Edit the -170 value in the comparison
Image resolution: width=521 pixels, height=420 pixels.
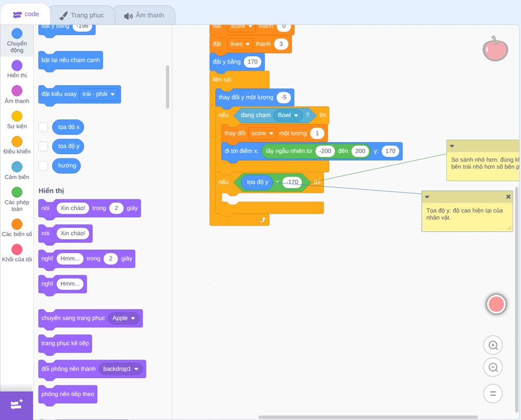pyautogui.click(x=292, y=182)
